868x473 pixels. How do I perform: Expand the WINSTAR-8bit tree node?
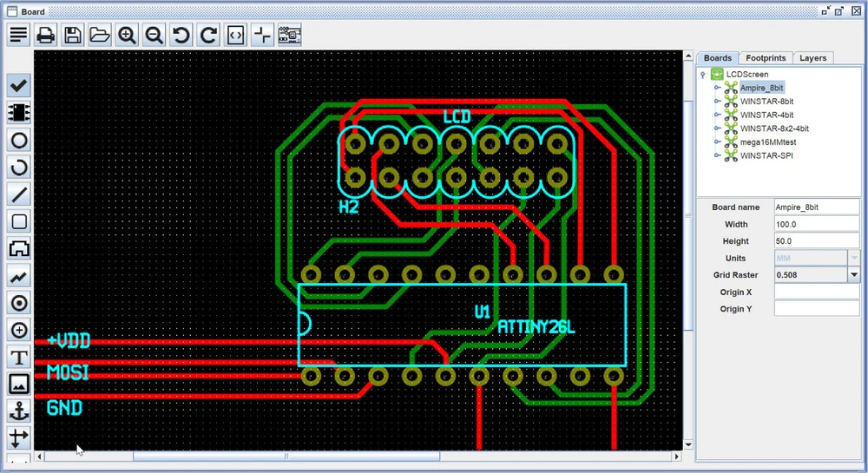(x=717, y=102)
